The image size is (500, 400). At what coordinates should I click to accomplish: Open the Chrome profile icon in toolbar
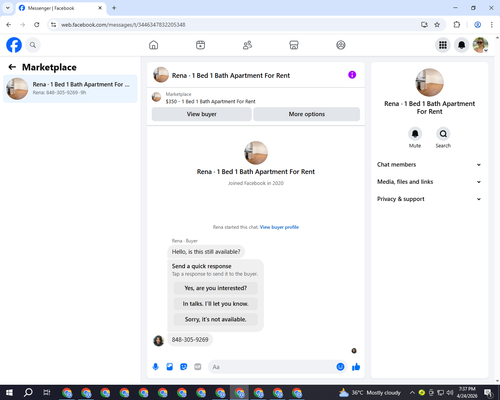coord(477,25)
